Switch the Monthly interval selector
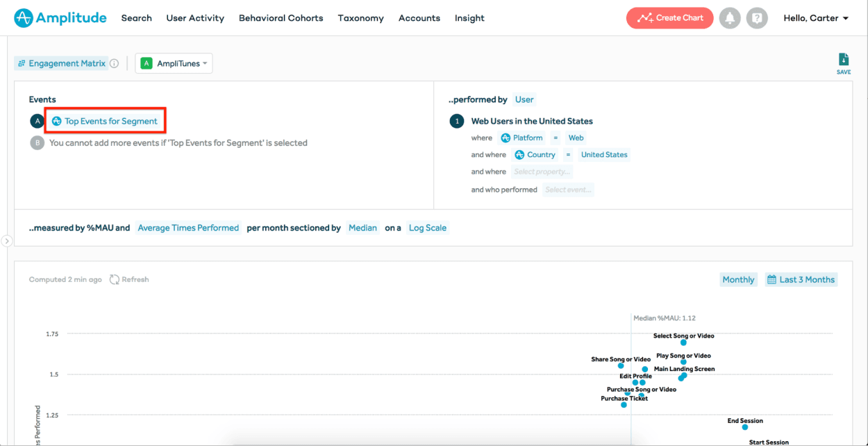The image size is (868, 446). click(x=738, y=279)
